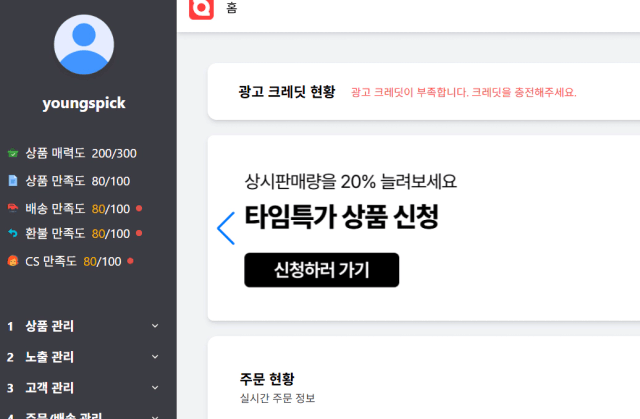The width and height of the screenshot is (640, 419).
Task: Go to previous banner with left arrow
Action: (x=226, y=228)
